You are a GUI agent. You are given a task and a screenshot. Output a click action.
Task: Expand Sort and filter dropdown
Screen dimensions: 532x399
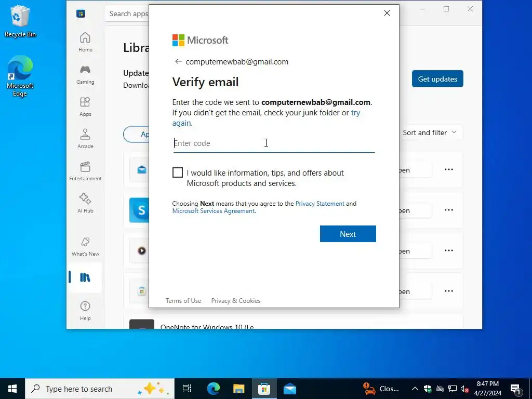430,132
